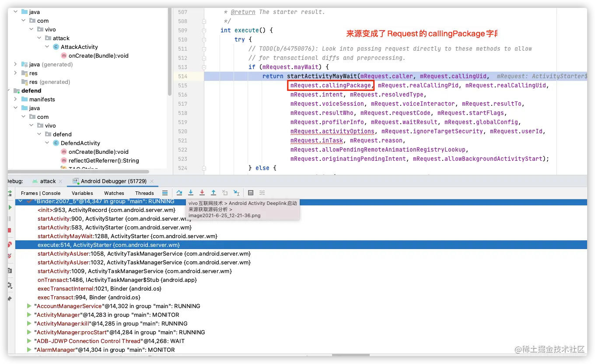Select the execTransact:994 Binder frame
Viewport: 595px width, 364px height.
click(x=89, y=298)
